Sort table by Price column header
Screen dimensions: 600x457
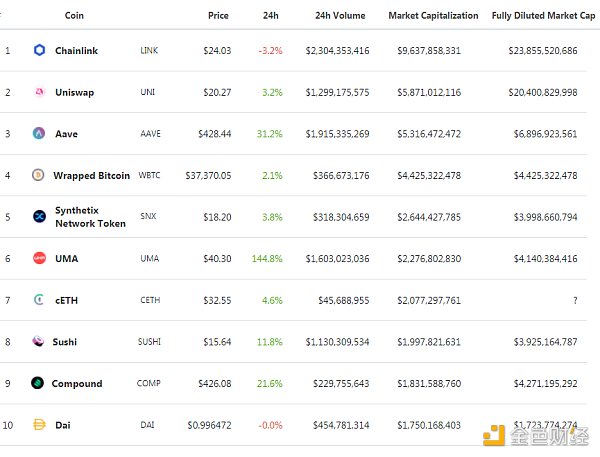pos(218,16)
